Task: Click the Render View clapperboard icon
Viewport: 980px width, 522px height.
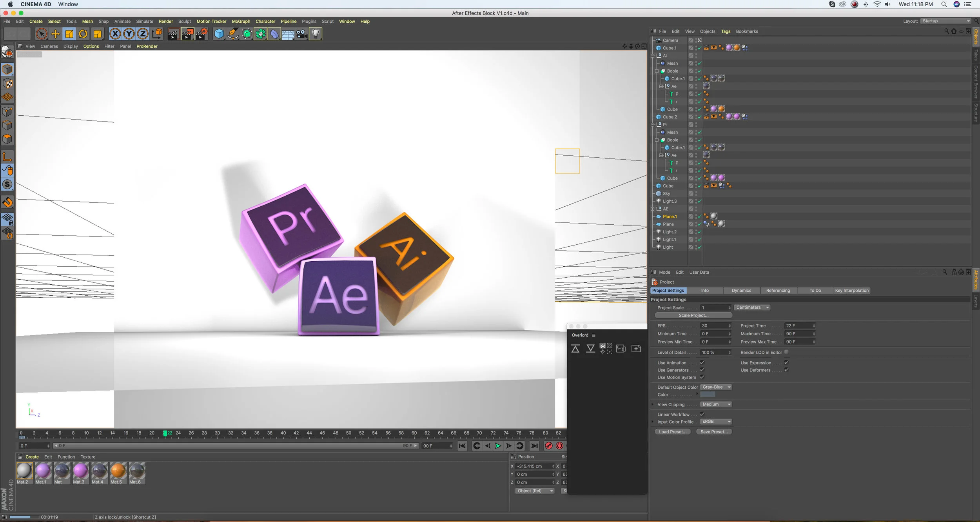Action: click(173, 34)
